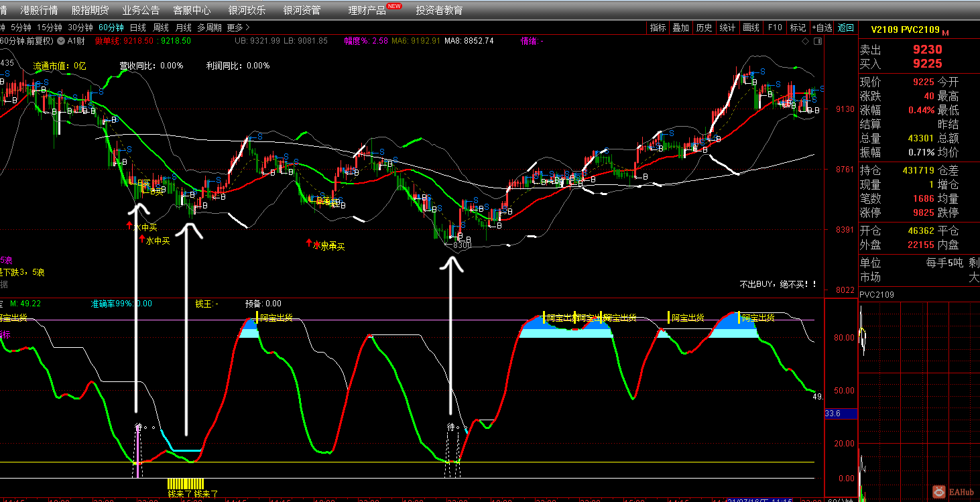The image size is (980, 502).
Task: Click the MA8: 8852.74 readout
Action: pos(469,40)
